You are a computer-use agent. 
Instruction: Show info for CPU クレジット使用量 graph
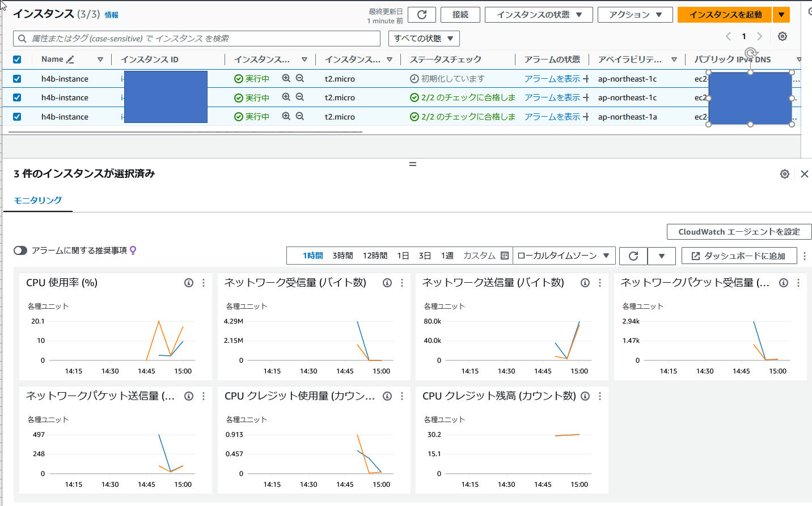point(387,396)
